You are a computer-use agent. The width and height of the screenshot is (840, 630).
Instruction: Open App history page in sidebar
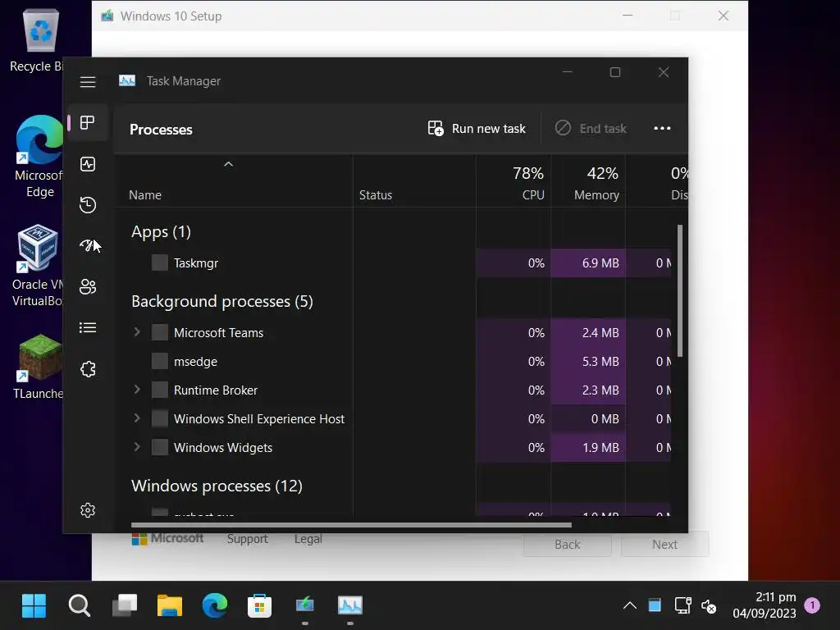coord(88,204)
